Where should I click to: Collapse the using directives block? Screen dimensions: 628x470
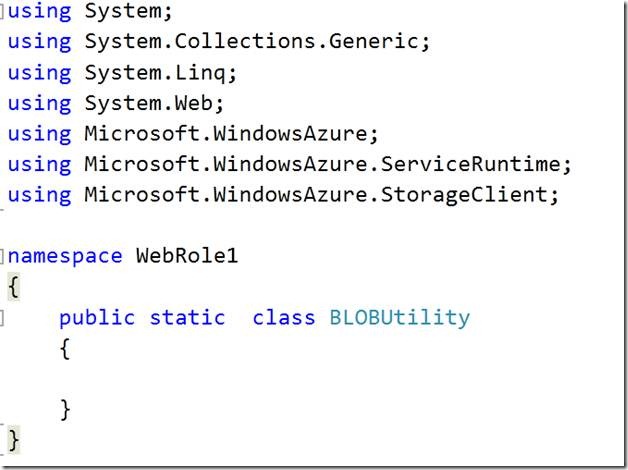4,12
